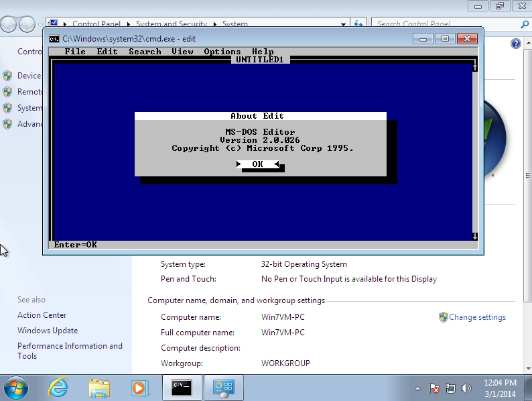Viewport: 532px width, 401px height.
Task: Open the File menu in MS-DOS Editor
Action: pyautogui.click(x=75, y=52)
